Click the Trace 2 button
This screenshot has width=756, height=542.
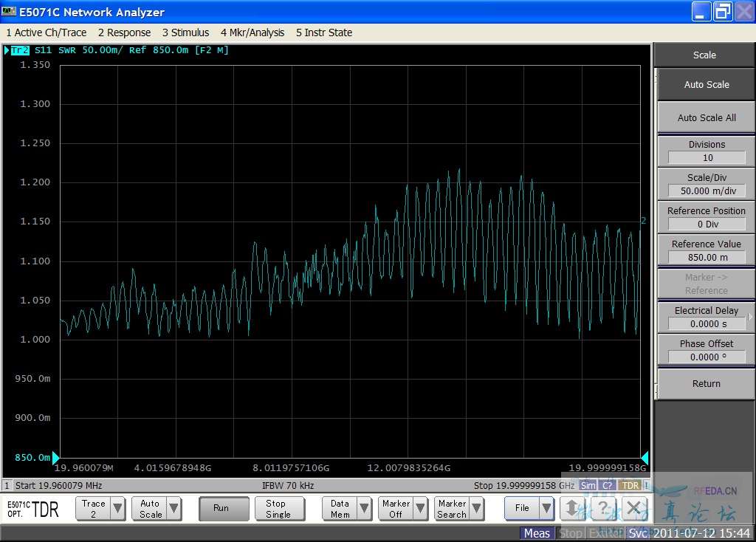93,509
